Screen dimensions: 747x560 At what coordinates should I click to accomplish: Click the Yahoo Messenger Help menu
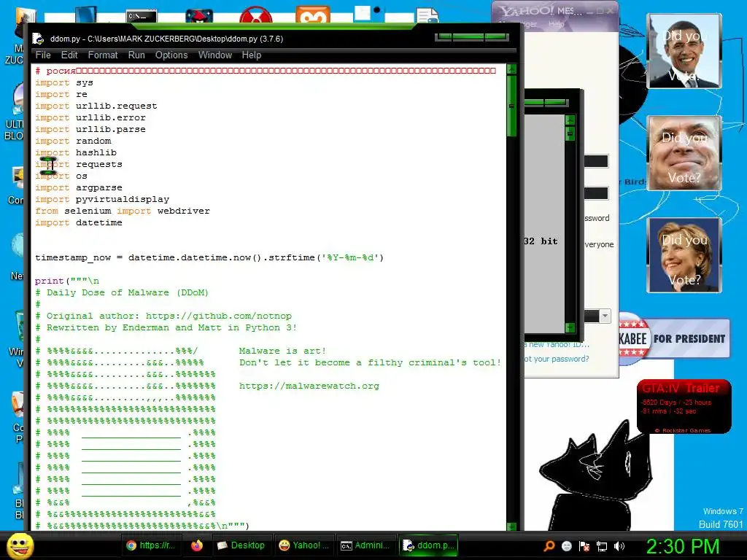pyautogui.click(x=556, y=24)
